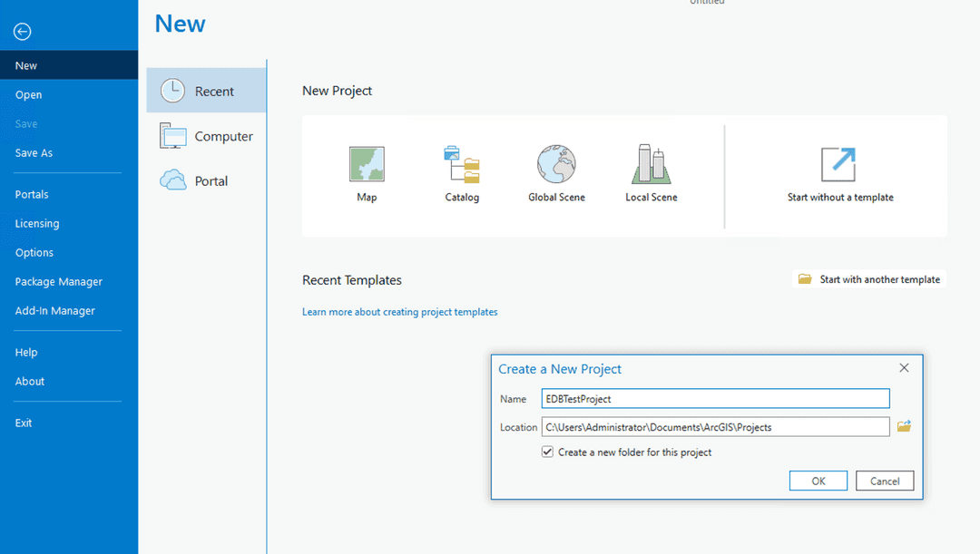This screenshot has height=554, width=980.
Task: Create a new Catalog project
Action: (462, 172)
